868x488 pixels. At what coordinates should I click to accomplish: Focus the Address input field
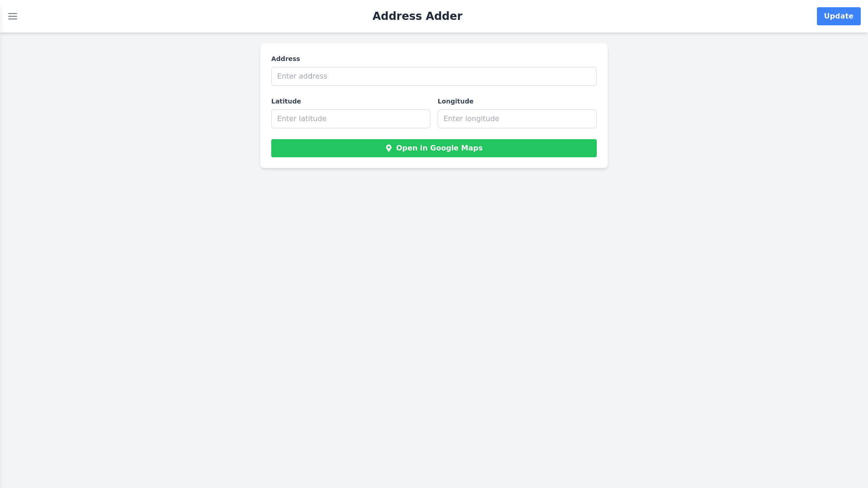click(434, 76)
